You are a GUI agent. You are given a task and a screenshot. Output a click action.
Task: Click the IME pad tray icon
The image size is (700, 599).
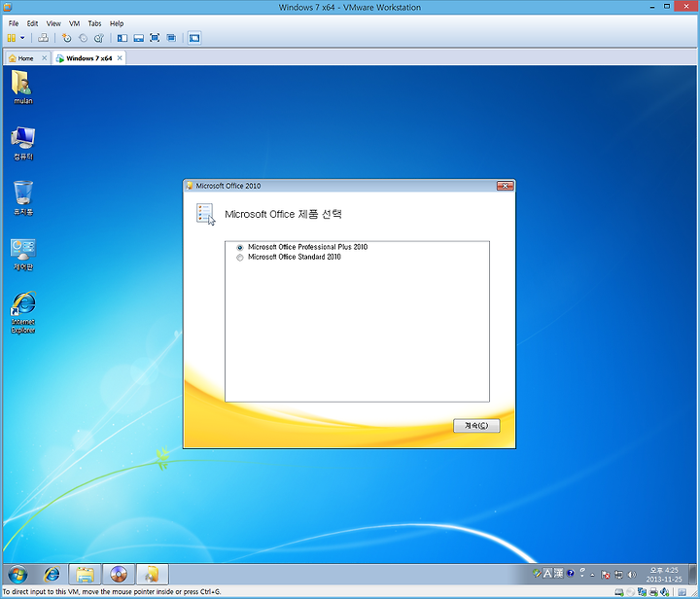(x=537, y=573)
